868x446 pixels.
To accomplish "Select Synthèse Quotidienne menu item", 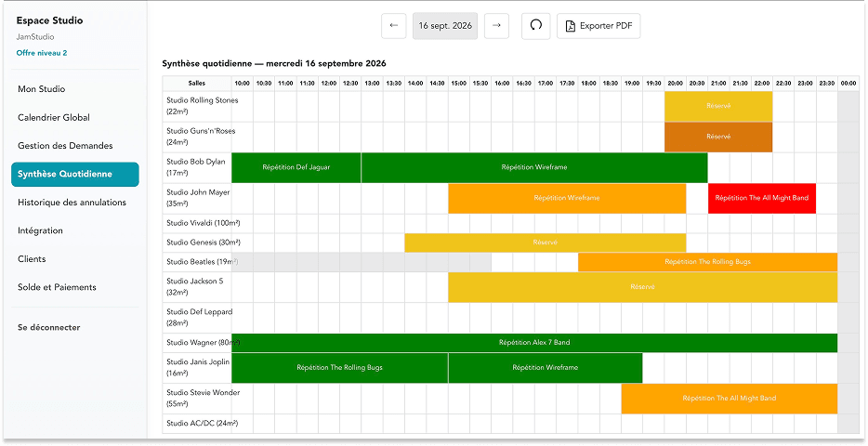I will 74,175.
